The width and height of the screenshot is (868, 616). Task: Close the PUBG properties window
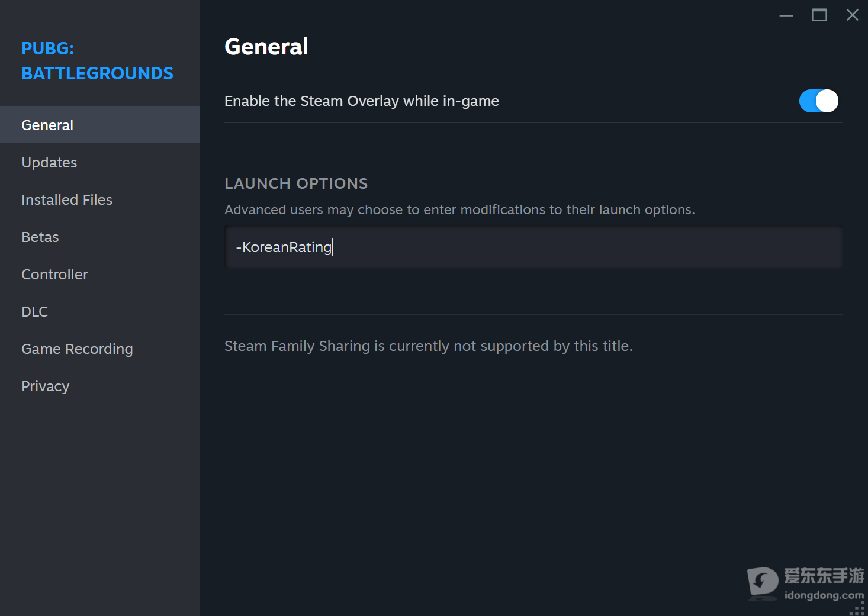click(x=853, y=15)
